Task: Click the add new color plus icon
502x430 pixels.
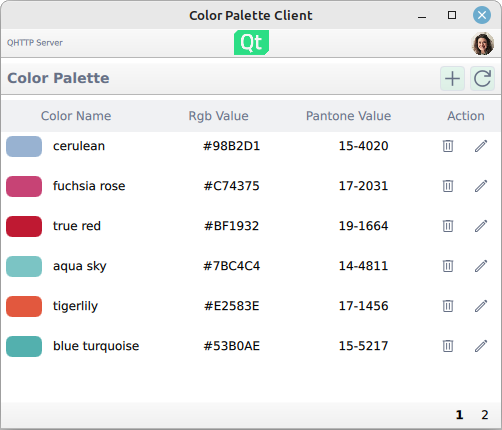Action: pyautogui.click(x=452, y=79)
